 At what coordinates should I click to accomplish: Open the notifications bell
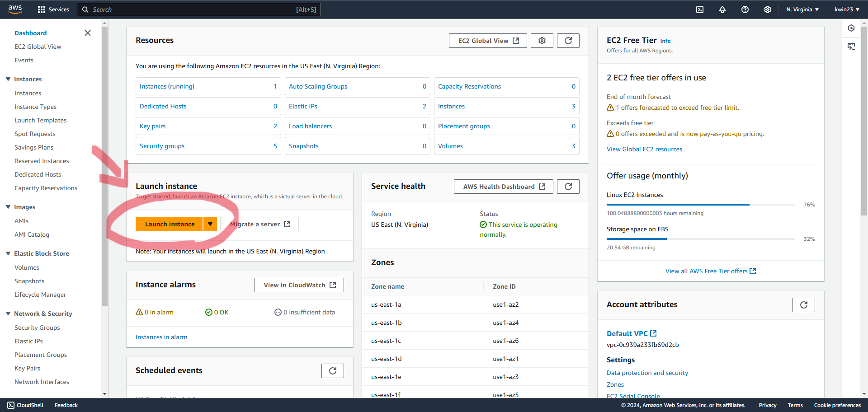(722, 9)
